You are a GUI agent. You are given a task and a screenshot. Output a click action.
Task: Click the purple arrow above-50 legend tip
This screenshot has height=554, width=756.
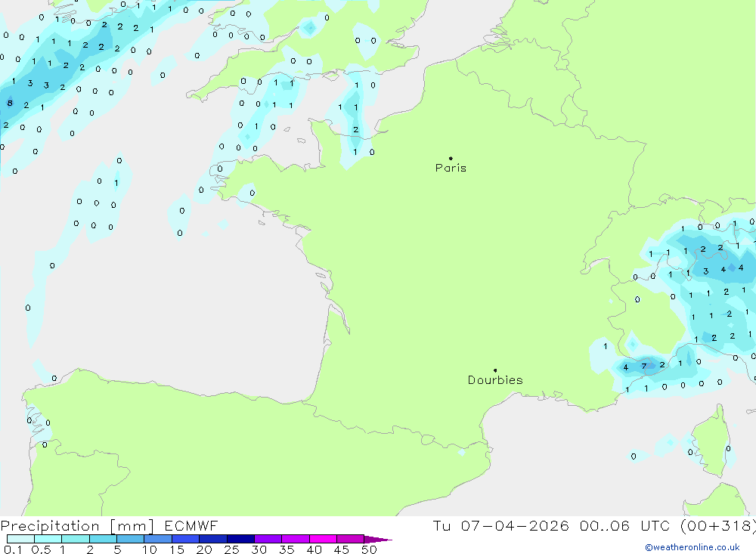coord(378,540)
